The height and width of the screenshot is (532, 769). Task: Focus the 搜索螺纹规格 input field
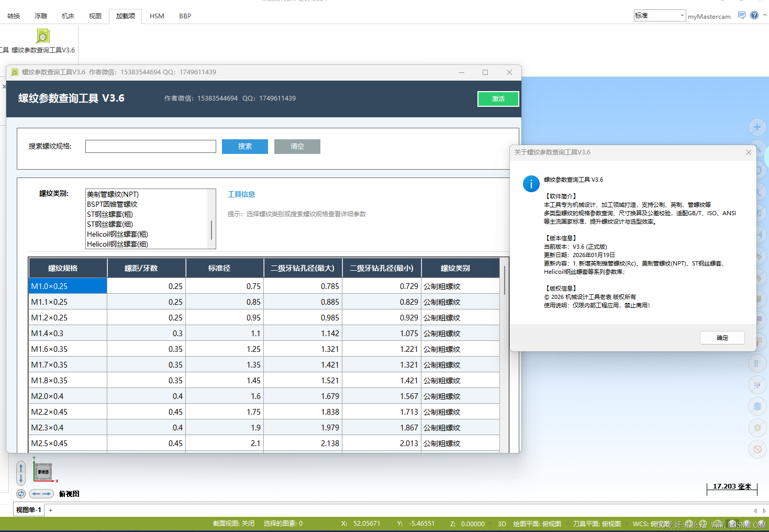(x=151, y=146)
